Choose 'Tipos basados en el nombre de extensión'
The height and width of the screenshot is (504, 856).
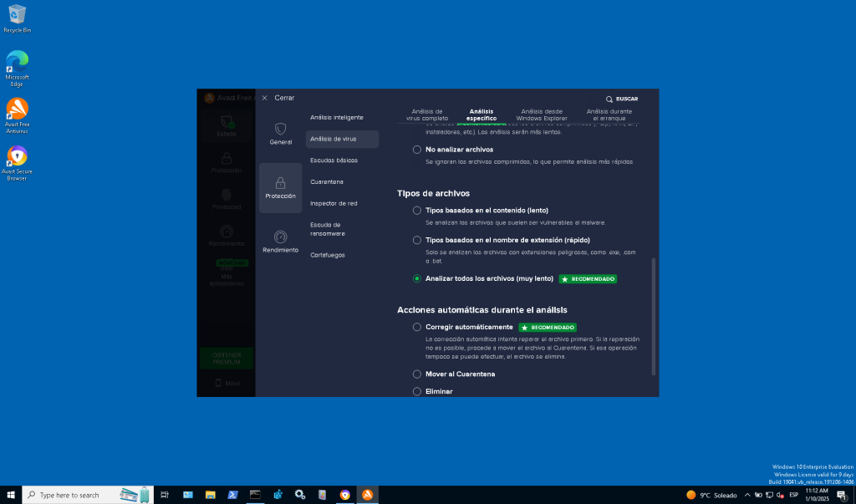click(x=417, y=240)
